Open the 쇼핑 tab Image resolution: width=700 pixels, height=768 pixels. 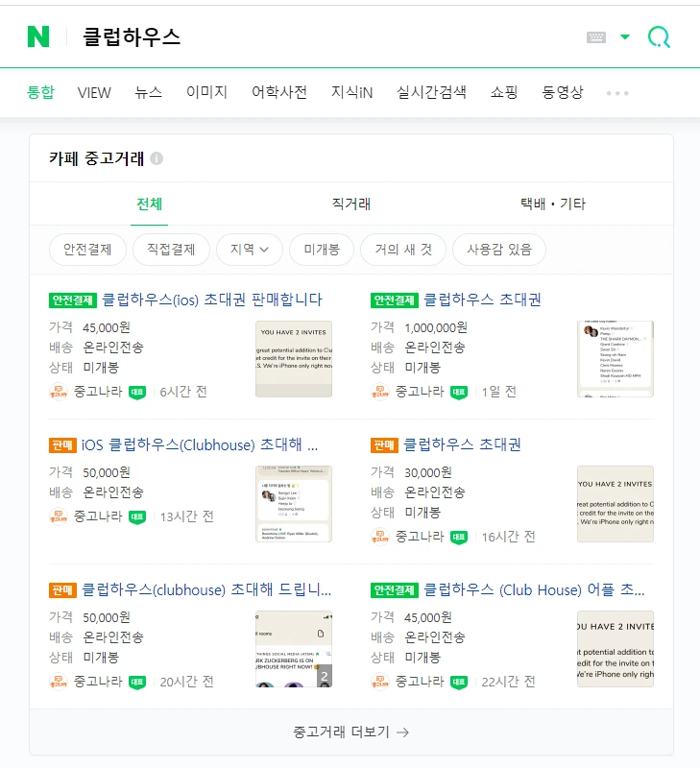[x=503, y=92]
